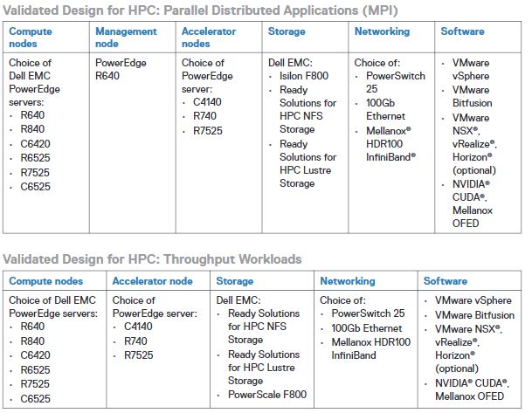Viewport: 532px width, 413px height.
Task: Click the Compute nodes header in MPI table
Action: pos(31,38)
